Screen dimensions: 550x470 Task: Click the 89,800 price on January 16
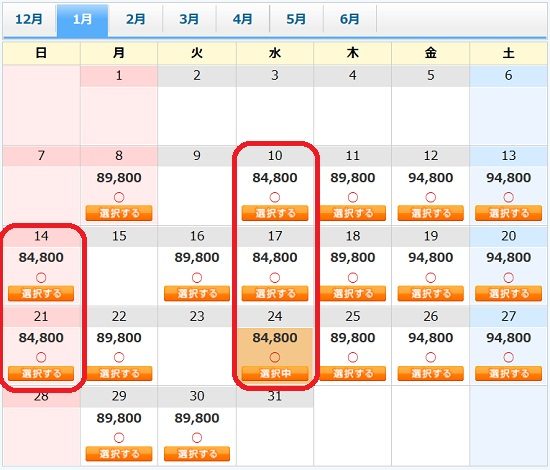click(197, 257)
